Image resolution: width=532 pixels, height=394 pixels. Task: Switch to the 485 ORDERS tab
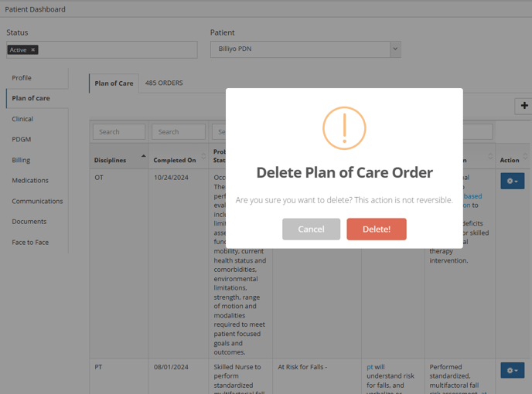[164, 83]
